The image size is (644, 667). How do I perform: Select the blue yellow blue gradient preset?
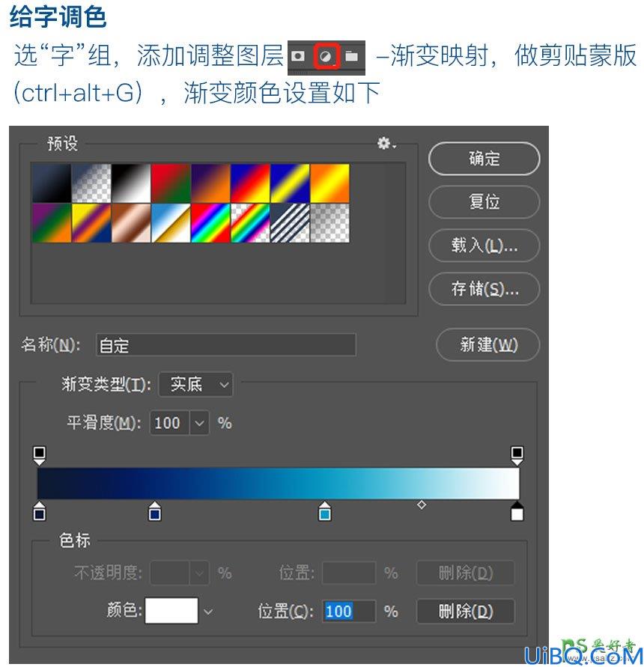pos(290,183)
